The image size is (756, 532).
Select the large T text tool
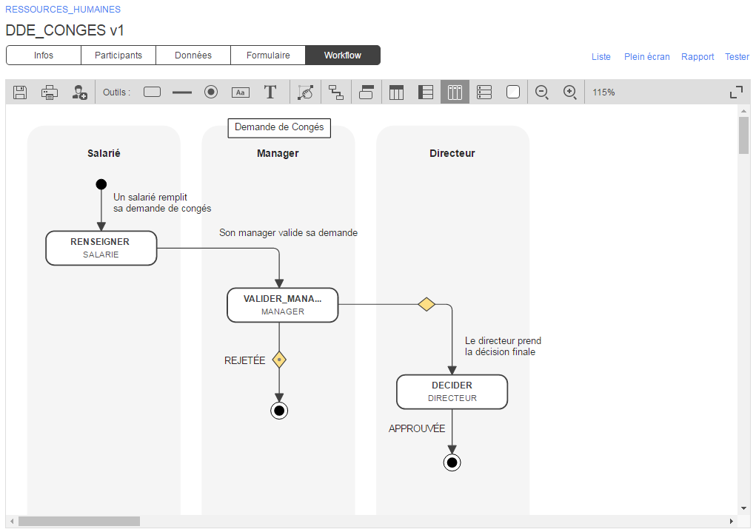tap(270, 92)
